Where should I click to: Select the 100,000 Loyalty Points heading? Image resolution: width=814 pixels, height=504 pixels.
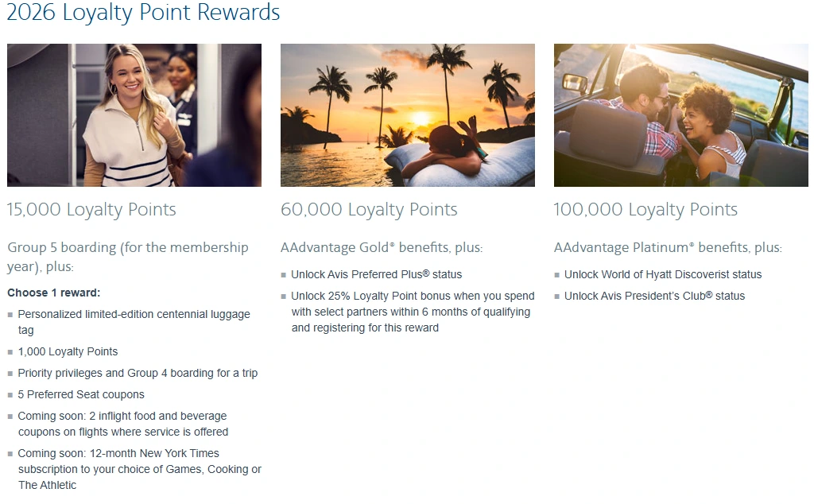click(x=645, y=210)
